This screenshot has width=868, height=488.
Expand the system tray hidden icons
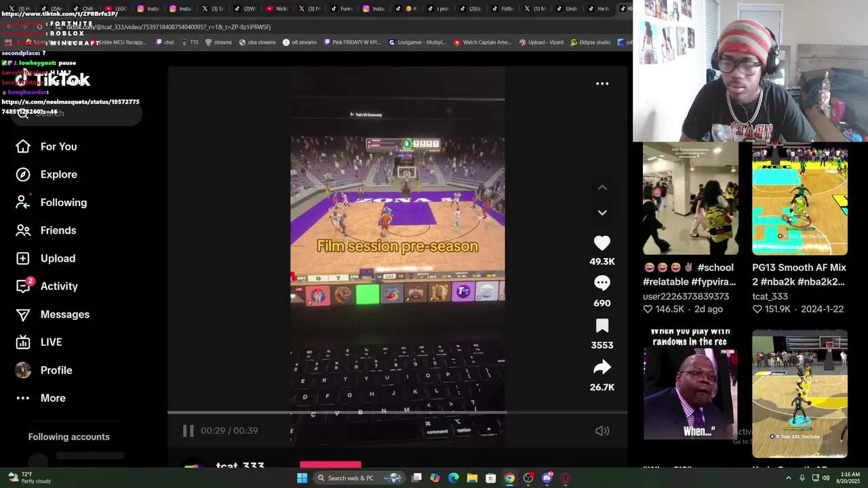click(x=788, y=478)
